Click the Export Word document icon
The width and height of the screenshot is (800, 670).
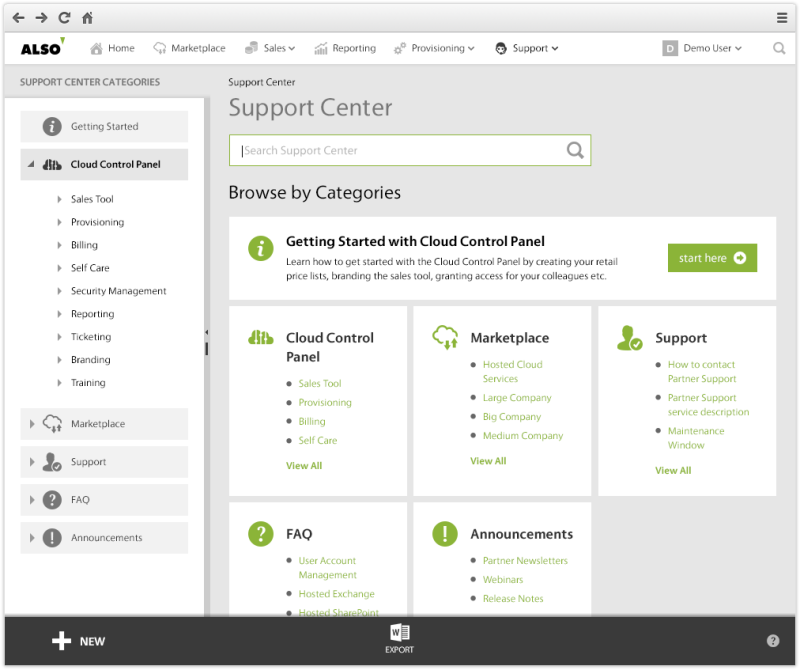click(x=399, y=633)
